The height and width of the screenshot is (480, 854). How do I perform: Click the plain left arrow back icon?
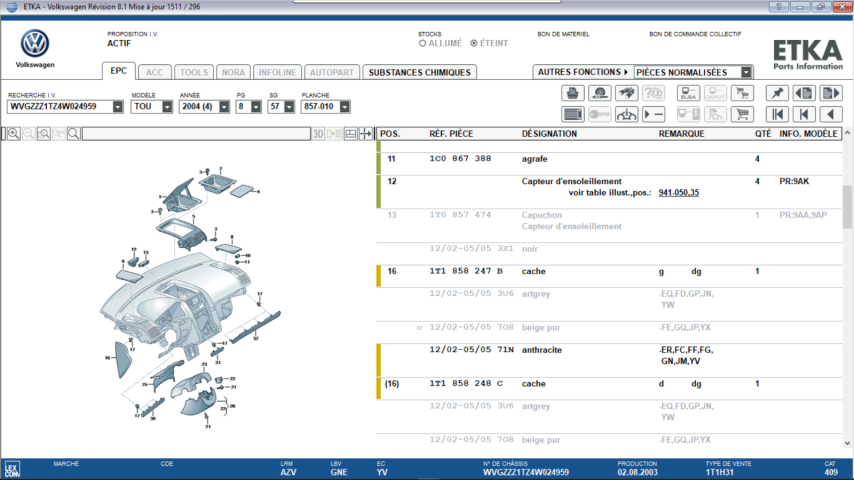[831, 114]
